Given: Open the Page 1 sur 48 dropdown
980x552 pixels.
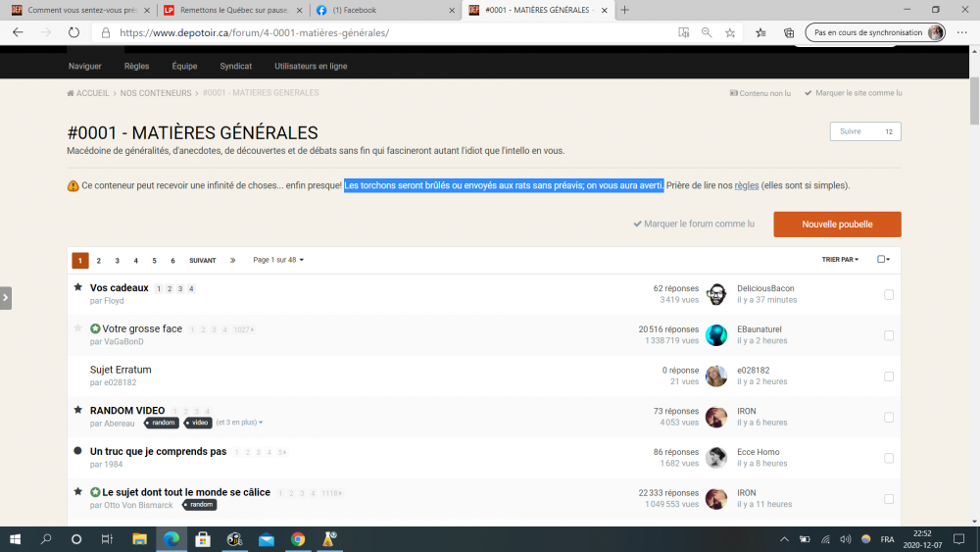Looking at the screenshot, I should pyautogui.click(x=278, y=260).
